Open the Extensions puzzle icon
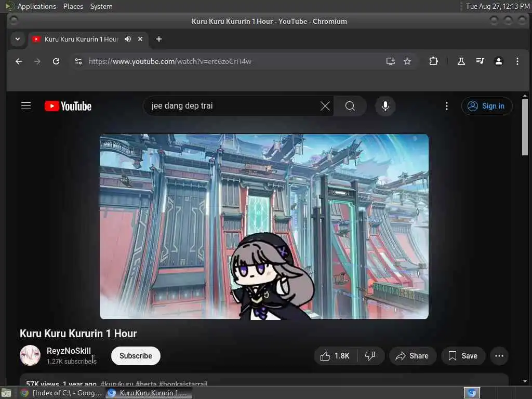 pyautogui.click(x=433, y=61)
